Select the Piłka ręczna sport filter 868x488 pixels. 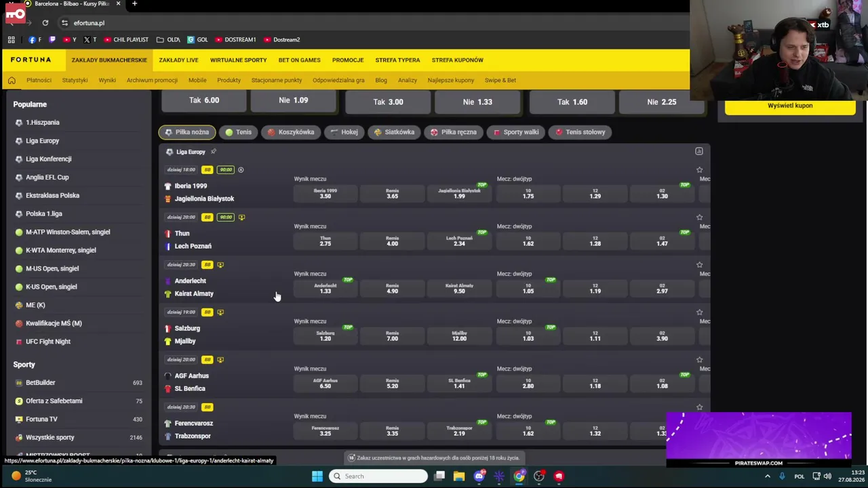tap(454, 132)
